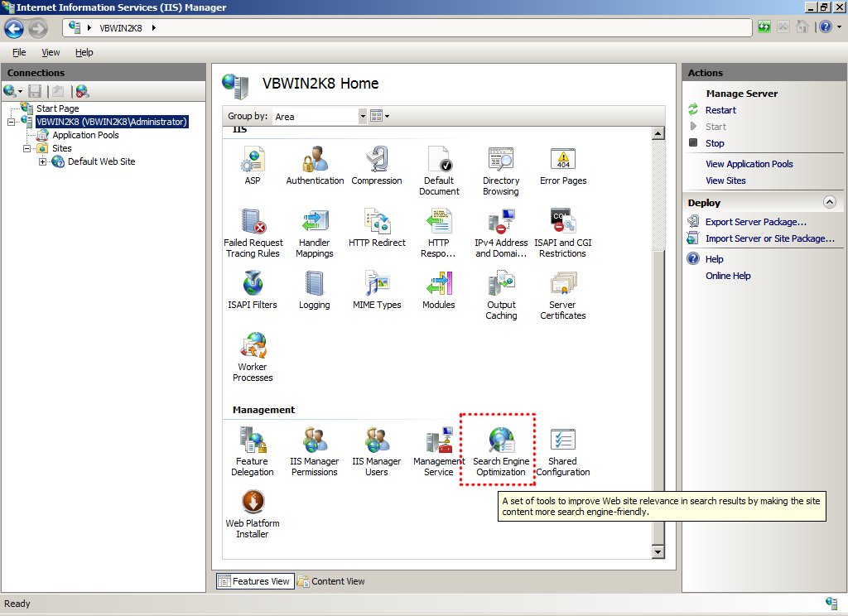848x616 pixels.
Task: Collapse the Sites tree node
Action: (x=26, y=148)
